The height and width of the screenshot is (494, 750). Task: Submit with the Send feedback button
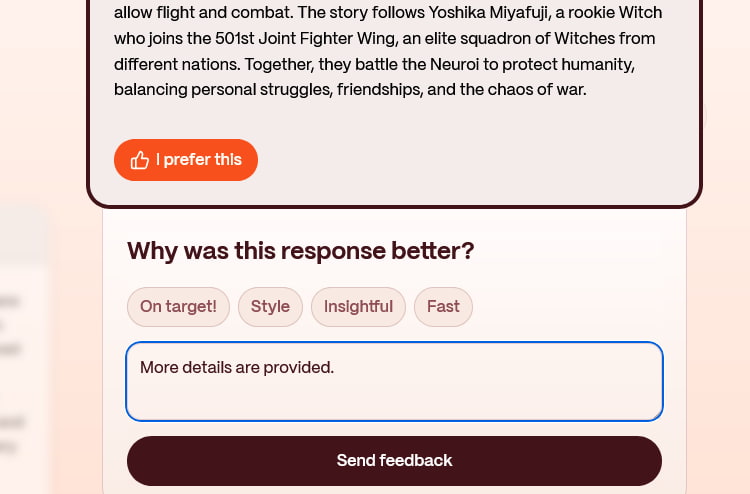pyautogui.click(x=395, y=461)
